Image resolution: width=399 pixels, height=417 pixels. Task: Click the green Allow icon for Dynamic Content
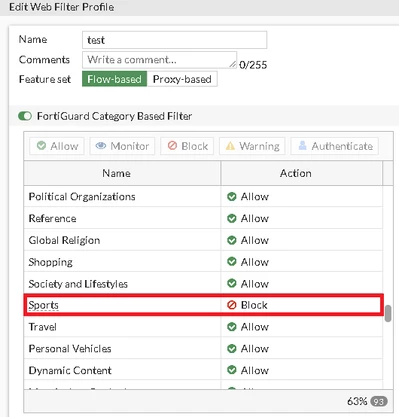(x=232, y=370)
